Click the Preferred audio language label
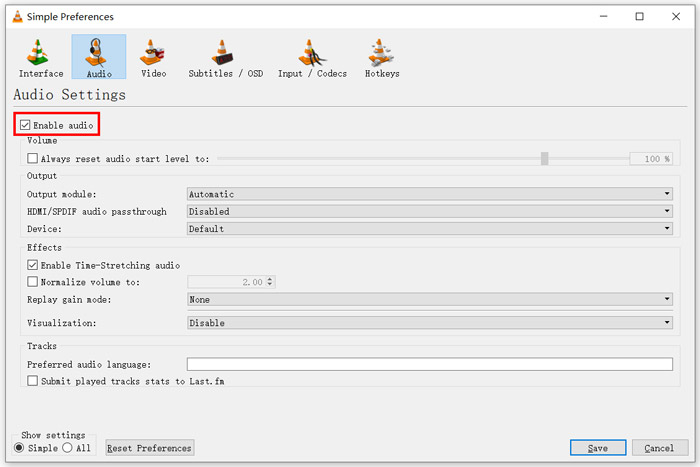The height and width of the screenshot is (467, 700). tap(89, 365)
